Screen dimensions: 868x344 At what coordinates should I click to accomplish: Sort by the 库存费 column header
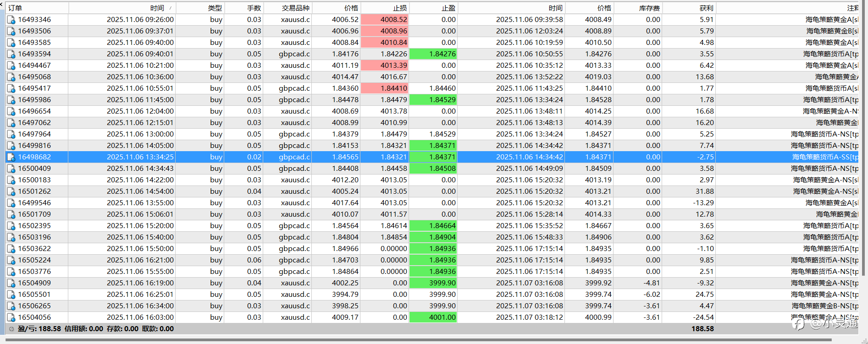638,8
